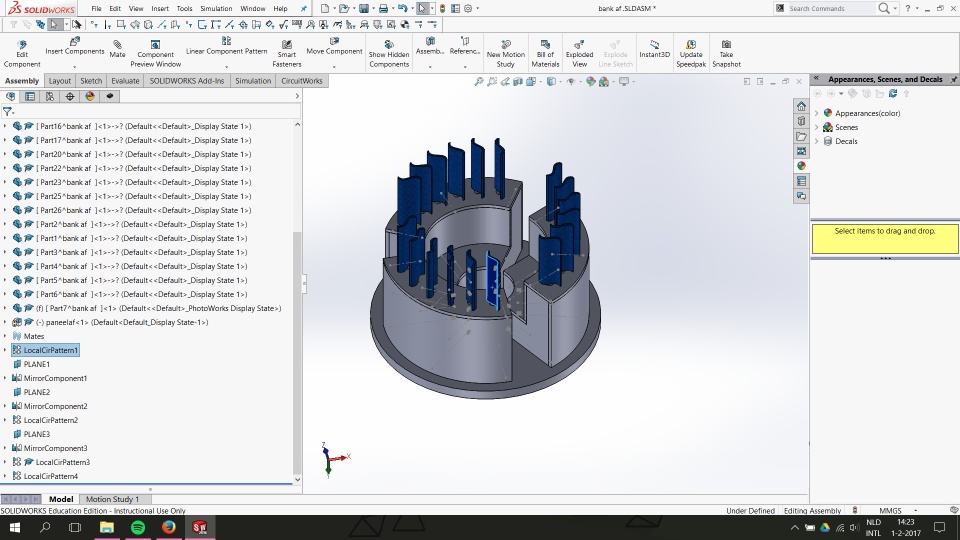
Task: Select the Model bottom tab
Action: (x=61, y=499)
